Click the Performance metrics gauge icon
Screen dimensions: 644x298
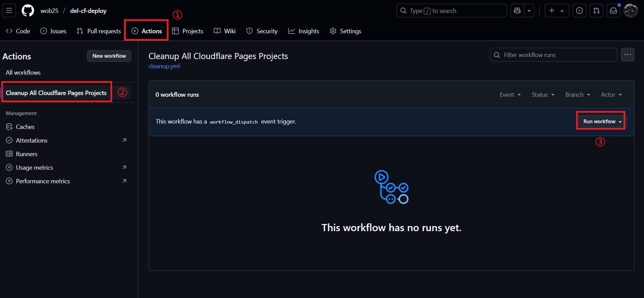[x=9, y=181]
